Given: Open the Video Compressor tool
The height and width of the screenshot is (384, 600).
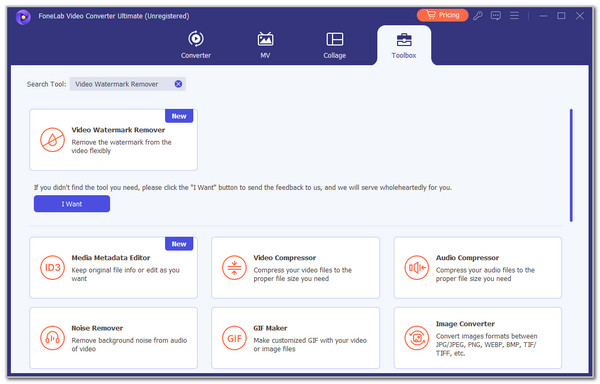Looking at the screenshot, I should (295, 267).
